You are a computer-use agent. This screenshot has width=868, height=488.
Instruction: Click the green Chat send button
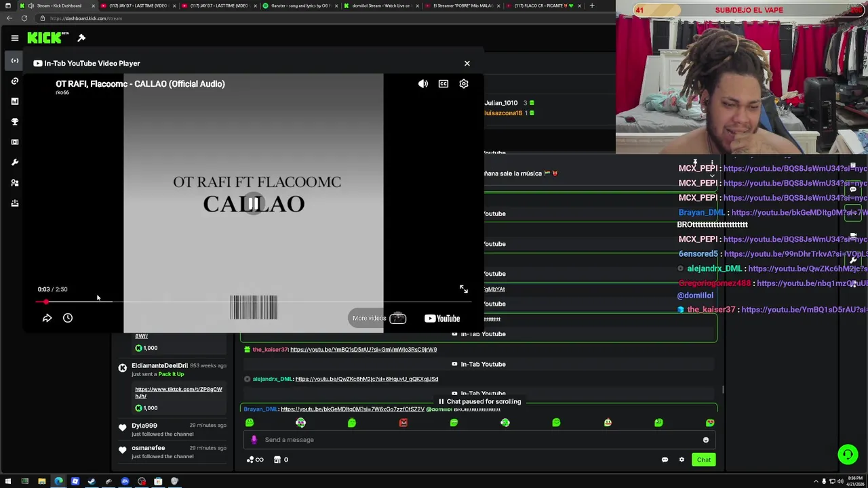[704, 460]
